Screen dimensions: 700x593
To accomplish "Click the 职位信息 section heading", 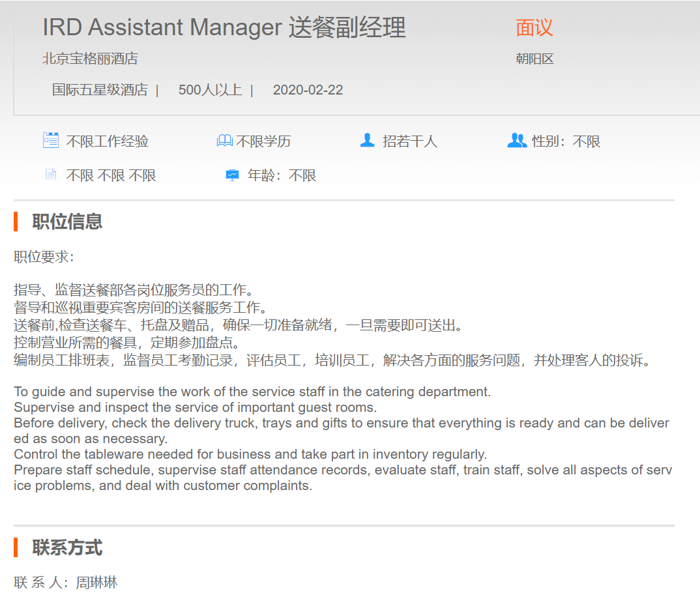I will pyautogui.click(x=67, y=222).
